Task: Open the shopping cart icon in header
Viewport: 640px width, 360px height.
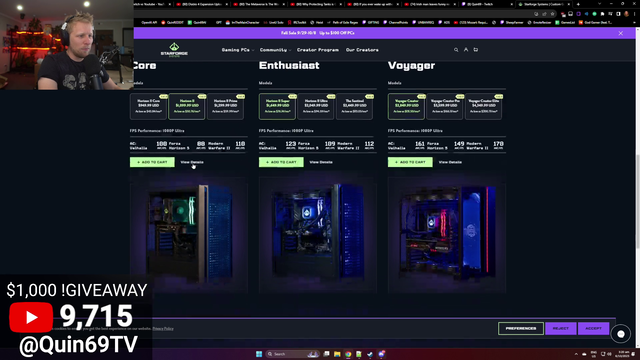Action: pyautogui.click(x=476, y=50)
